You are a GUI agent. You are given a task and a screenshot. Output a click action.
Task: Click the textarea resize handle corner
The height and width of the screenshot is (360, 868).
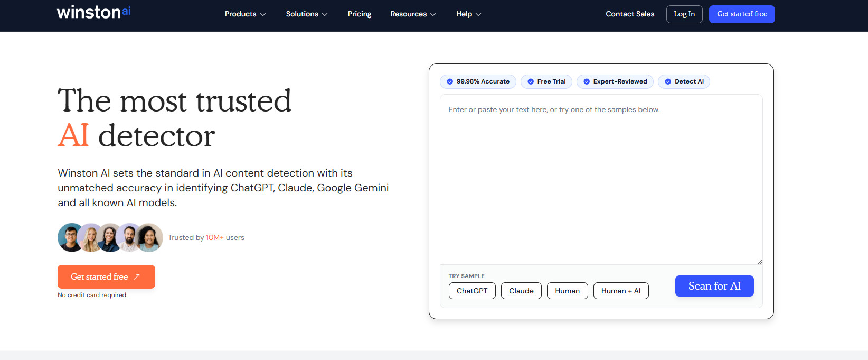point(760,261)
